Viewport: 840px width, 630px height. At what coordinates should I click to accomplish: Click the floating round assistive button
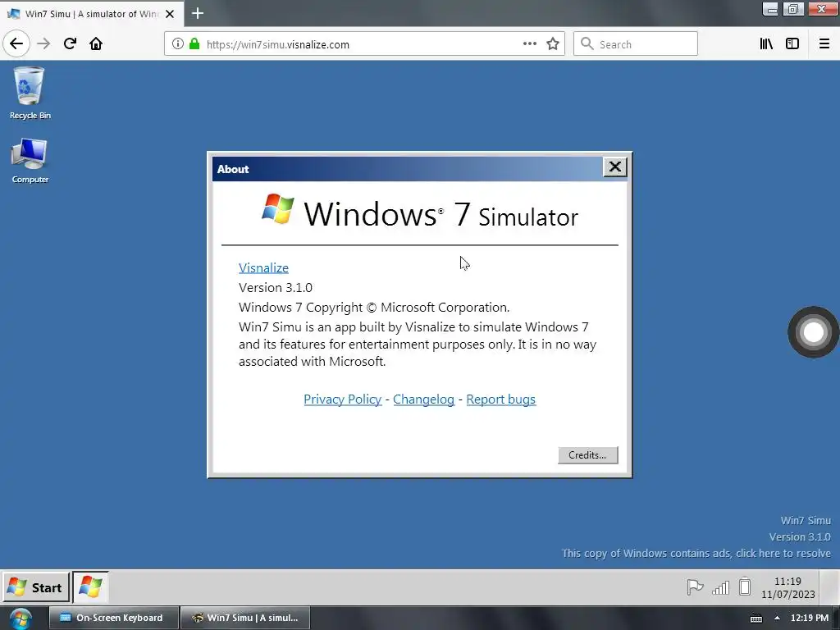(x=813, y=332)
